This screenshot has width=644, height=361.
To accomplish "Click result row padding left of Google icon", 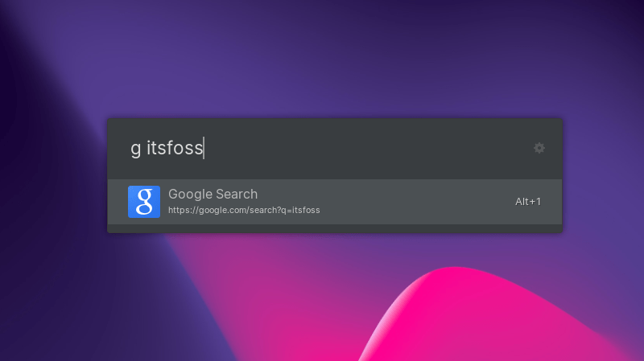I will point(118,201).
